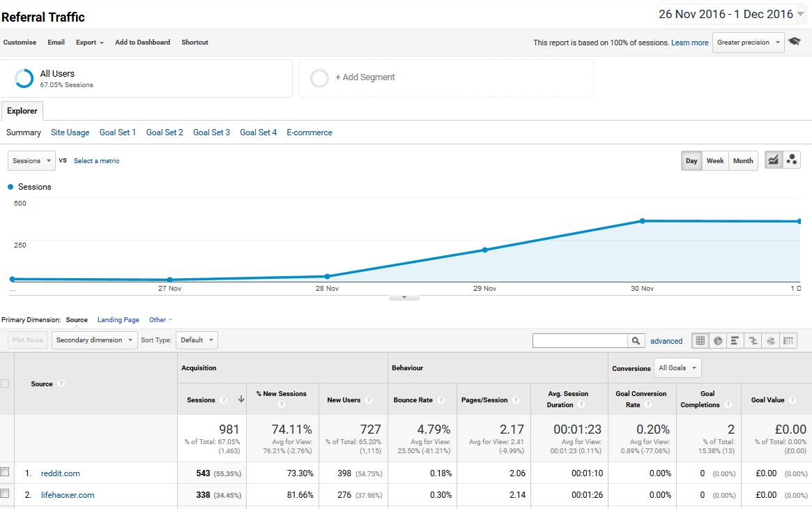Click the advanced filter link
The height and width of the screenshot is (509, 812).
coord(666,341)
